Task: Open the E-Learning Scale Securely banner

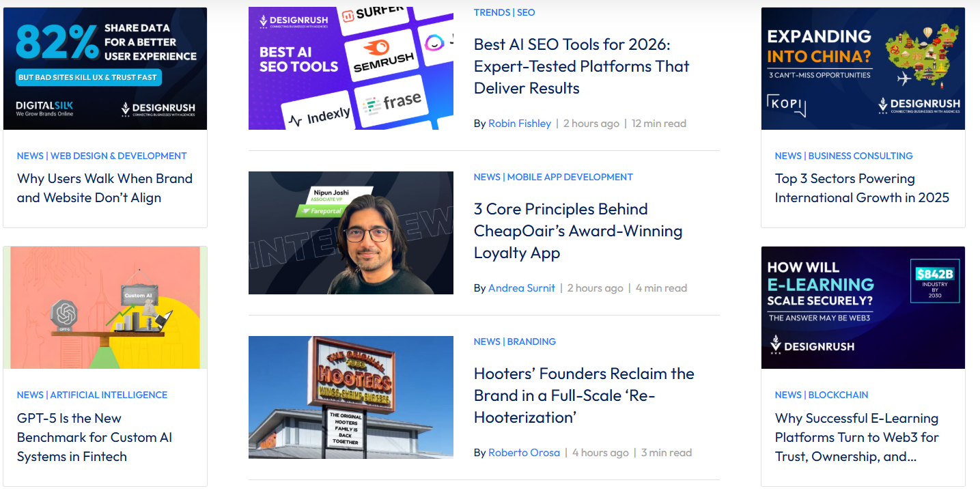Action: [863, 307]
